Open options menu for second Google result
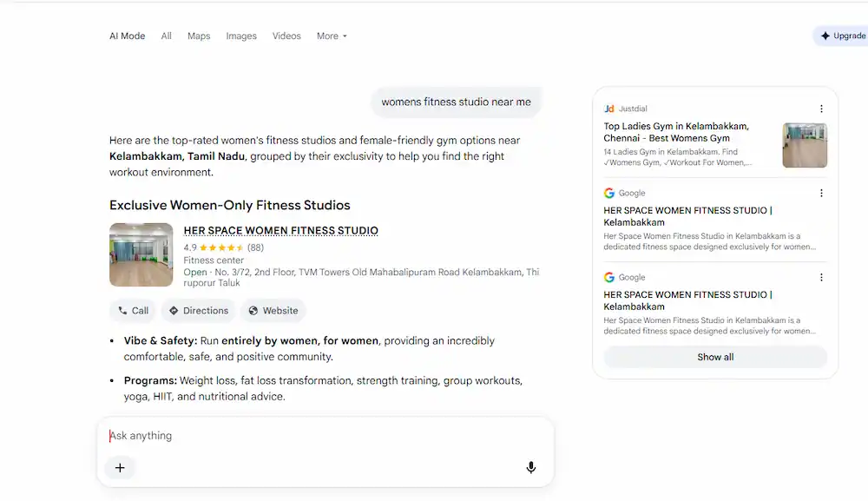This screenshot has height=501, width=868. (x=821, y=277)
